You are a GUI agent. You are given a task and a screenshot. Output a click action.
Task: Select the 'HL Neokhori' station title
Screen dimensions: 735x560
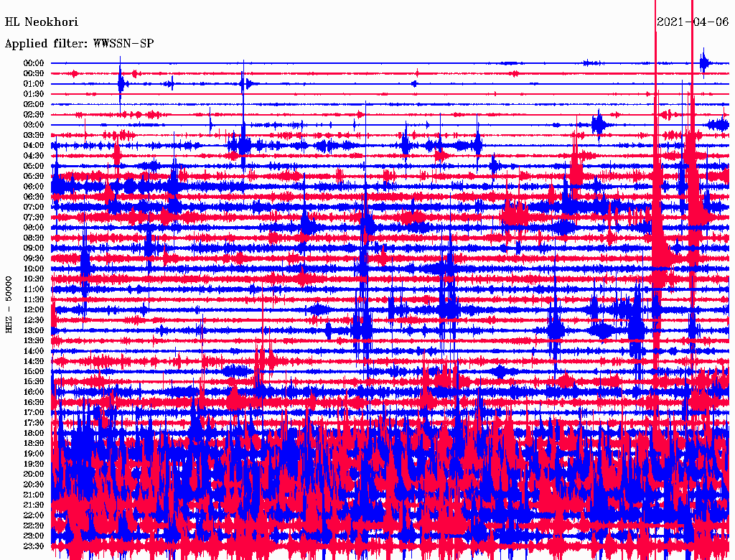point(41,22)
